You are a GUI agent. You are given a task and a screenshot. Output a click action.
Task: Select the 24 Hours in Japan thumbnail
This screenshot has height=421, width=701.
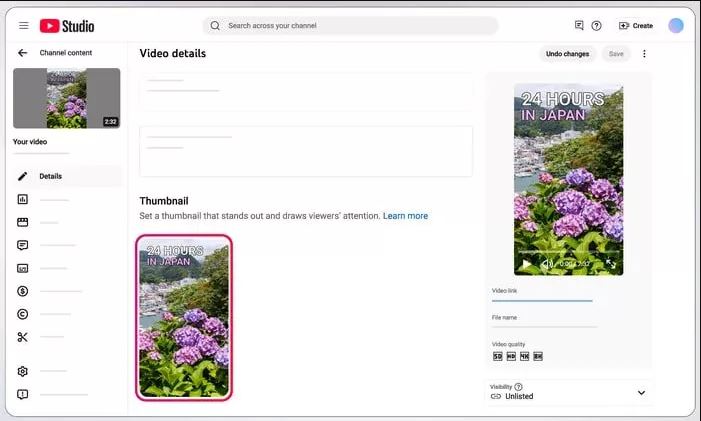(184, 317)
